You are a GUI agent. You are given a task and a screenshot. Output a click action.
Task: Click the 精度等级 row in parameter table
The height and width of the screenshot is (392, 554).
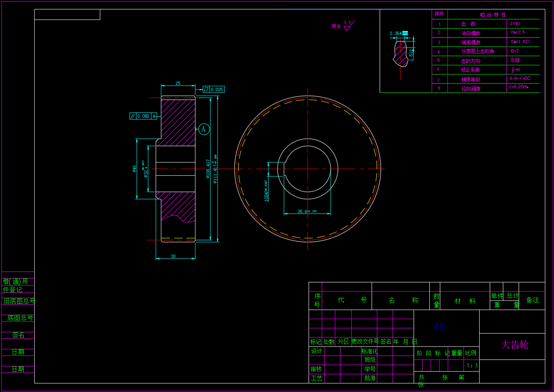pyautogui.click(x=470, y=80)
